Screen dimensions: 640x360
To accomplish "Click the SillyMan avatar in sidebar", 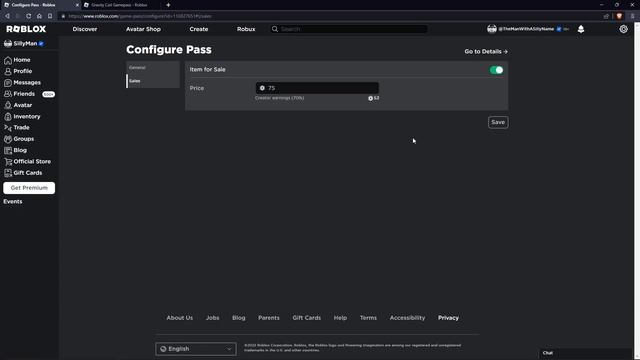I will click(8, 43).
